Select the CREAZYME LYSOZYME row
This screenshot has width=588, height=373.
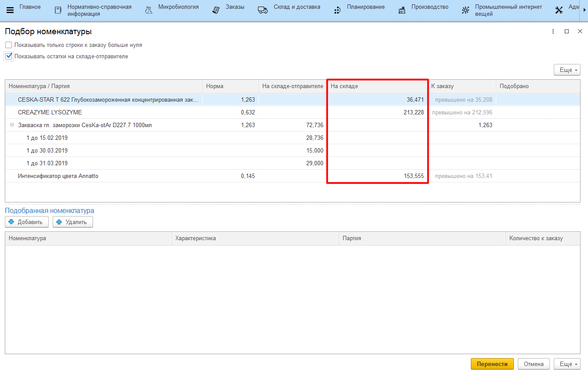point(50,112)
